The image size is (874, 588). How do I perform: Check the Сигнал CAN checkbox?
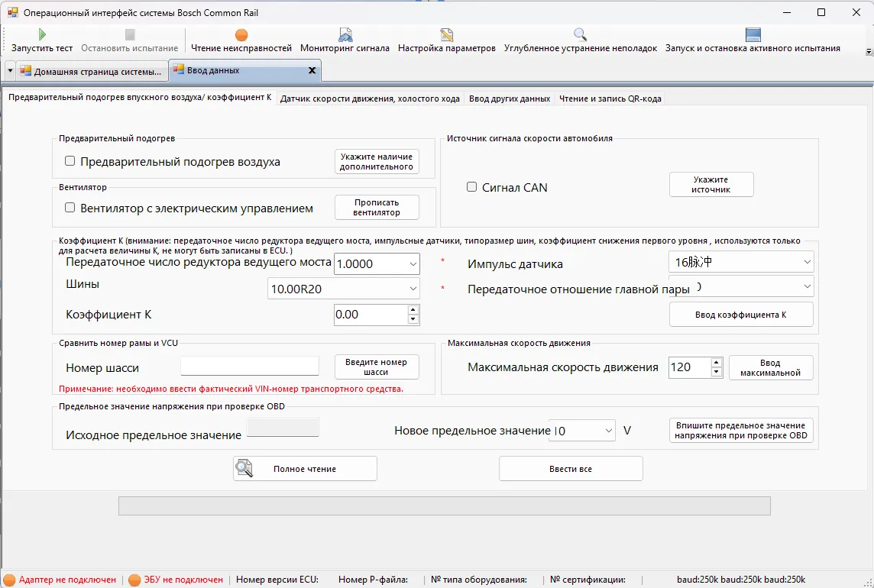coord(471,187)
